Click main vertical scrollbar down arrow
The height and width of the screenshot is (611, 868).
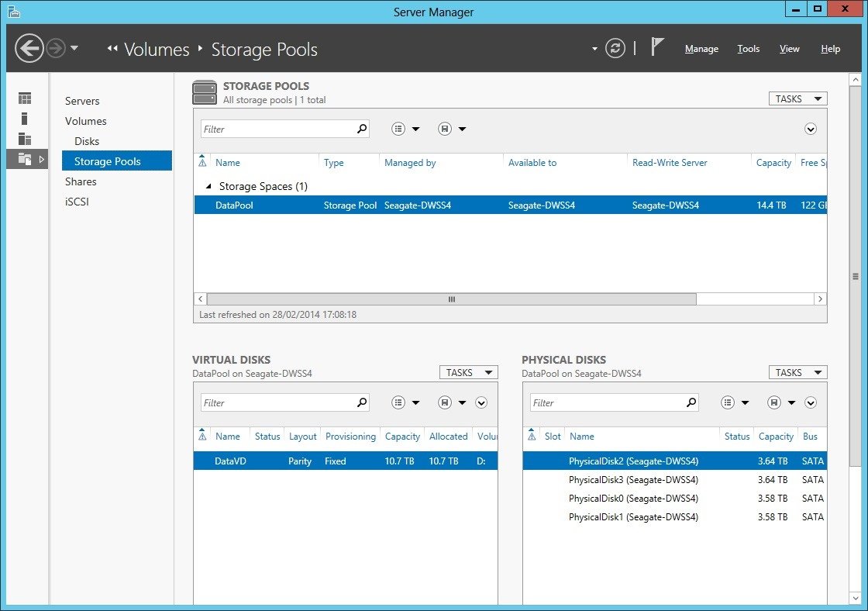click(x=856, y=599)
